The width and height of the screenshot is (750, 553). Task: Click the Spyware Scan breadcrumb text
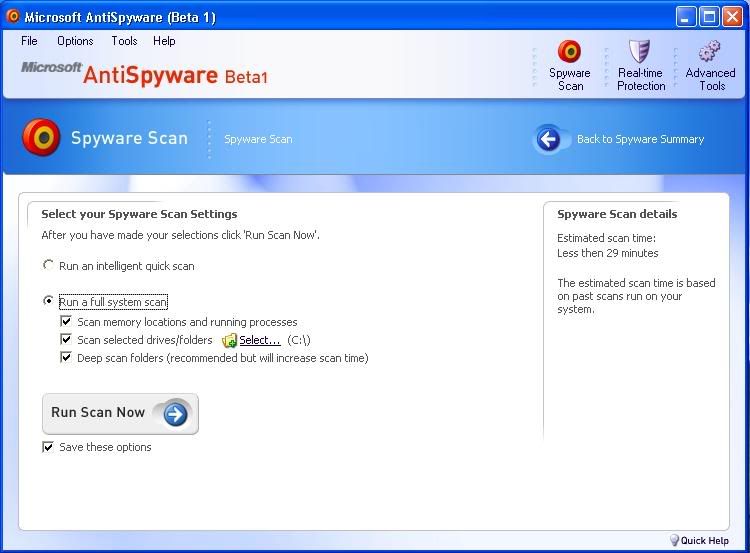click(258, 139)
